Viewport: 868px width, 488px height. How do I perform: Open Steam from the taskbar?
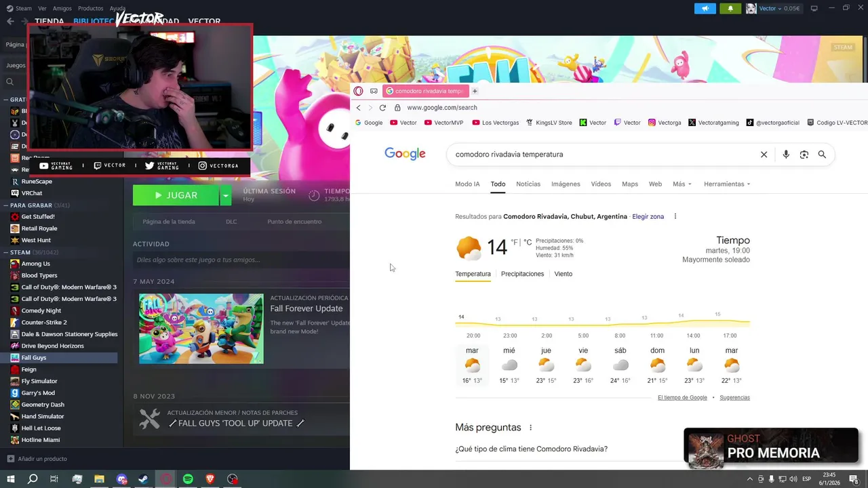(x=144, y=479)
